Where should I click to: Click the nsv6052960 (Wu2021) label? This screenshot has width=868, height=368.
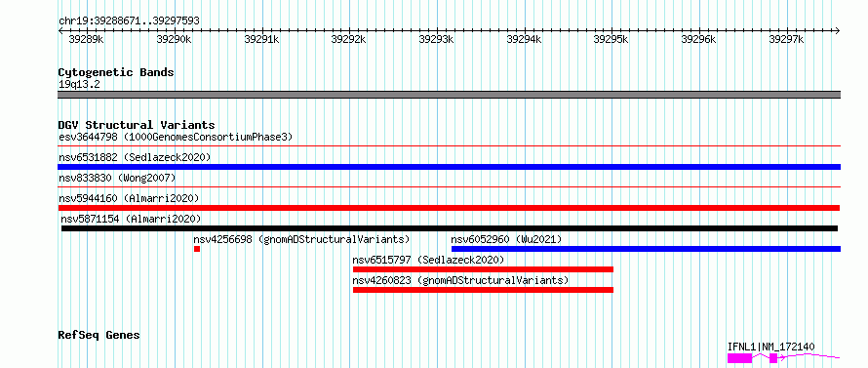506,239
